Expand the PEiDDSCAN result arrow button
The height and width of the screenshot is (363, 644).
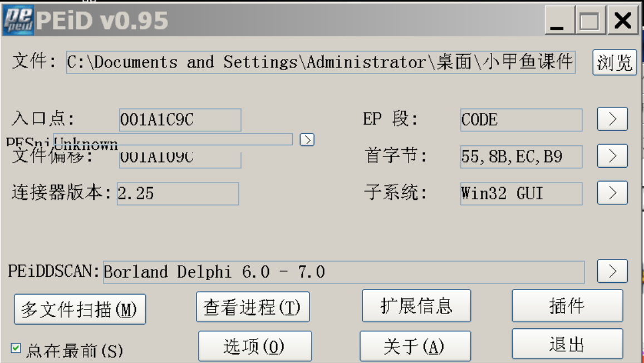612,272
